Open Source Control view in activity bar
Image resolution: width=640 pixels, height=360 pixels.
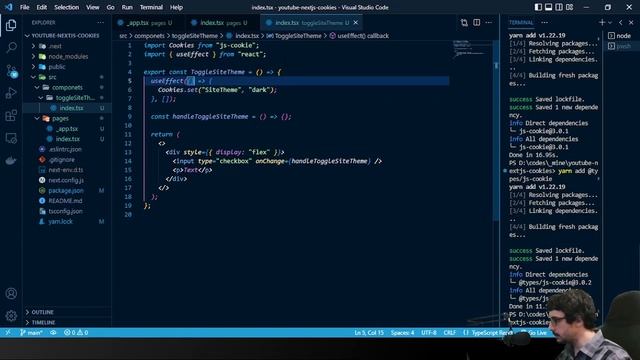pos(11,71)
